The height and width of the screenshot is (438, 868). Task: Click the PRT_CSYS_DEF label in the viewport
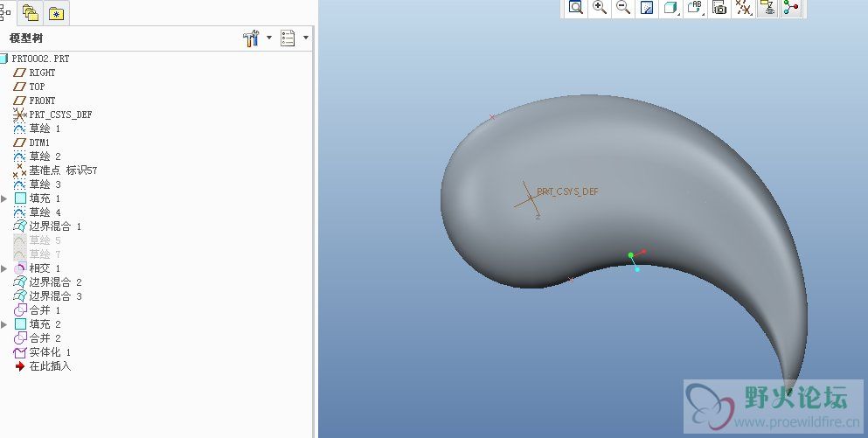568,191
